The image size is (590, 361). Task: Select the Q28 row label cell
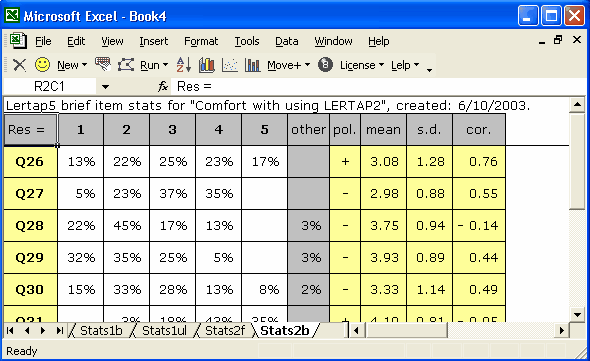pos(30,226)
